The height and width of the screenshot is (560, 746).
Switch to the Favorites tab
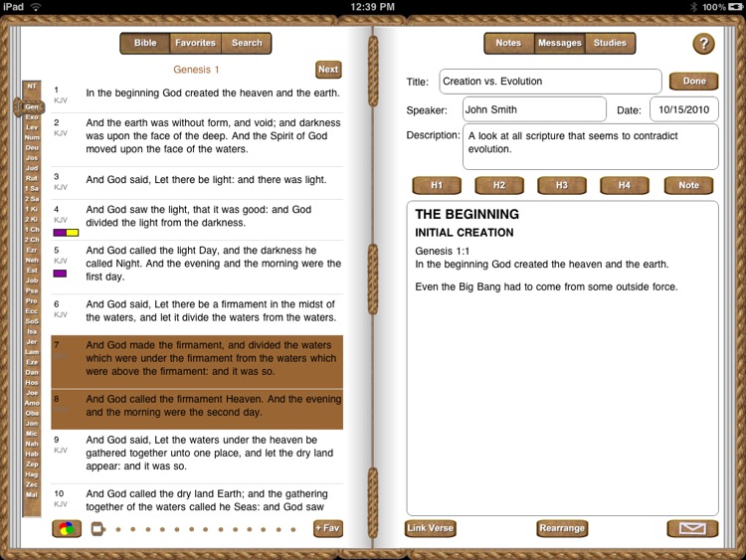pyautogui.click(x=196, y=43)
